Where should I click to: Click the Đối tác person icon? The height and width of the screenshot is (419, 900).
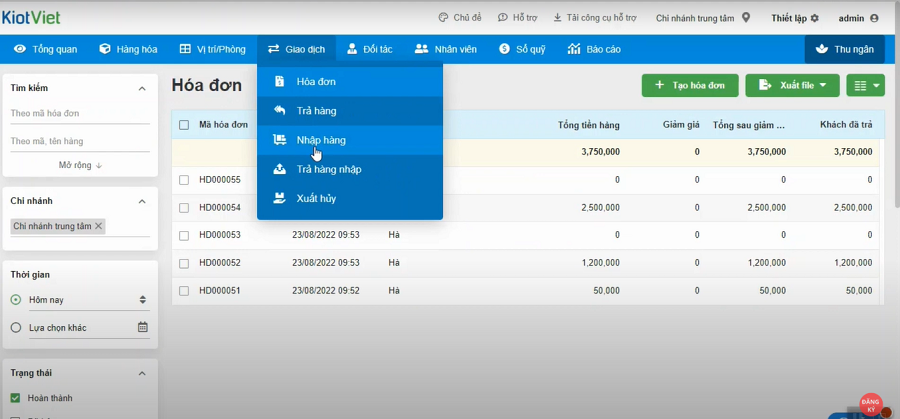[352, 49]
